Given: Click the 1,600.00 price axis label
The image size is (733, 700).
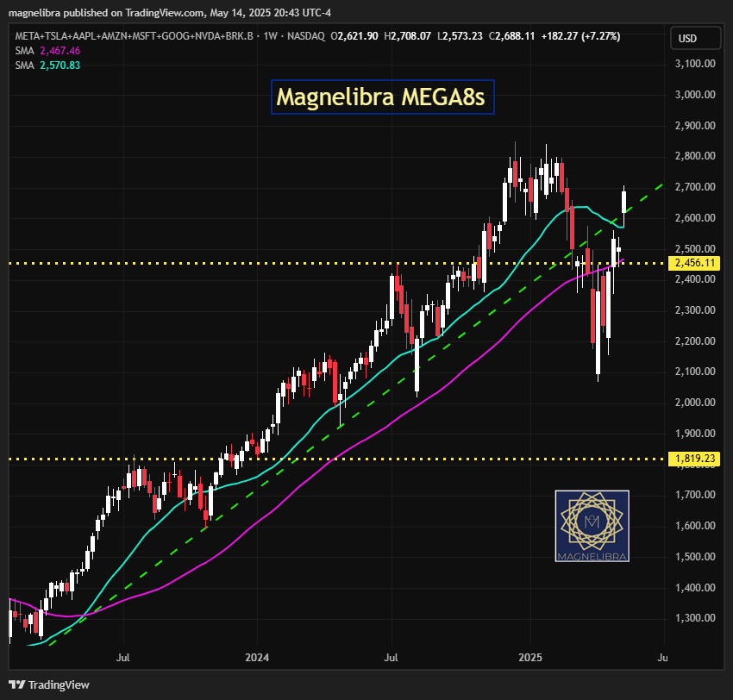Looking at the screenshot, I should pyautogui.click(x=695, y=525).
